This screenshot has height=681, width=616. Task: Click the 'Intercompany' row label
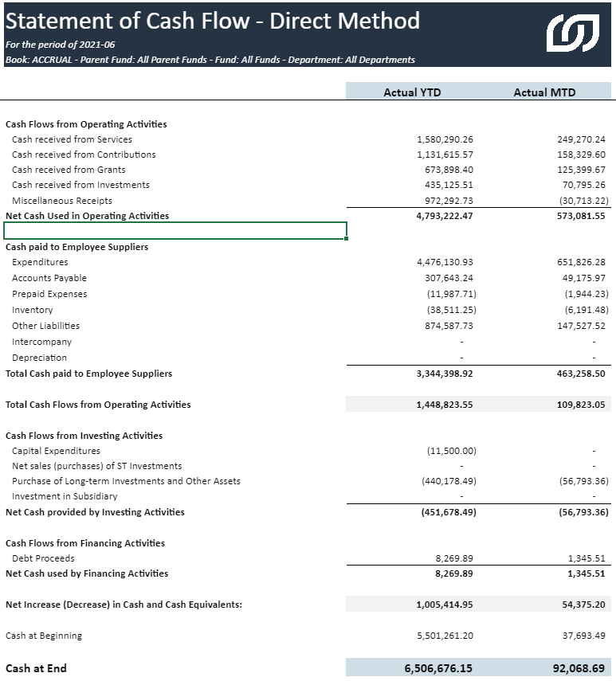point(41,342)
